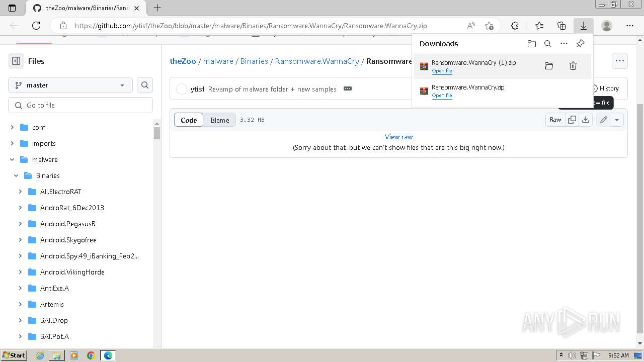Expand the Android.Skygofree folder
The image size is (644, 362).
tap(20, 240)
